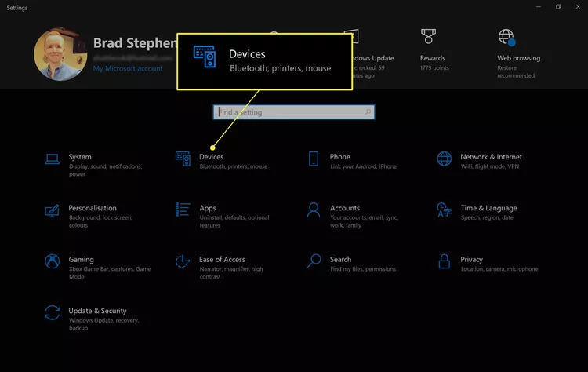Click 'Find my files, permissions' text
This screenshot has width=588, height=372.
coord(363,269)
